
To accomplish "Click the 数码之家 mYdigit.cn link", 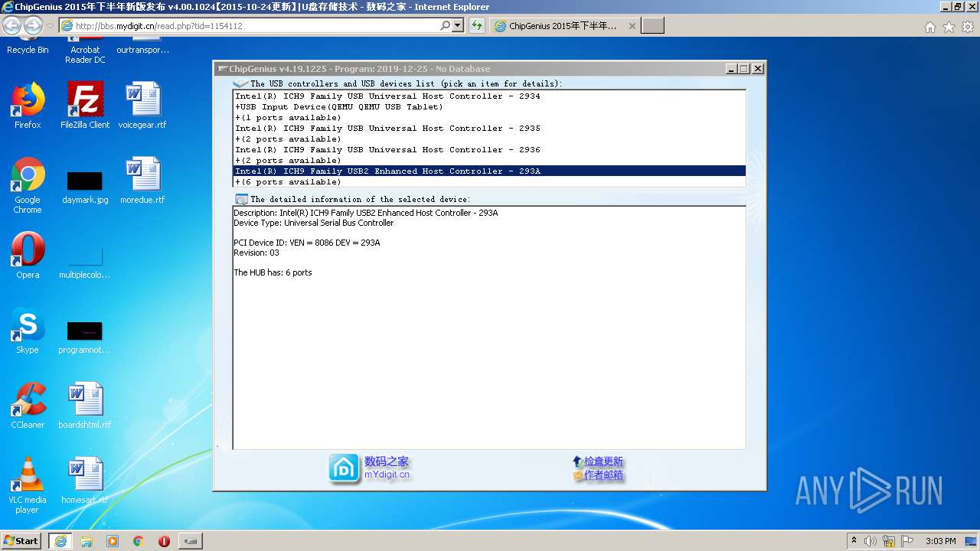I will [x=387, y=468].
